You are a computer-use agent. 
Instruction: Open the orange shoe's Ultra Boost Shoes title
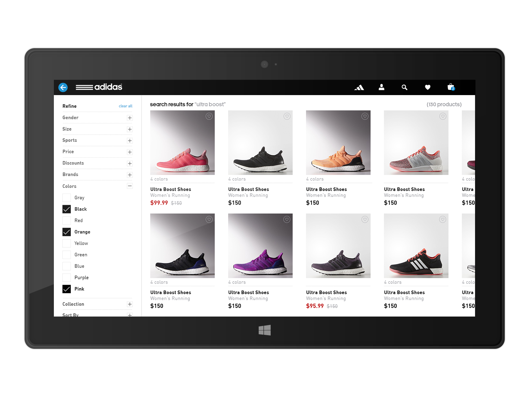click(326, 189)
